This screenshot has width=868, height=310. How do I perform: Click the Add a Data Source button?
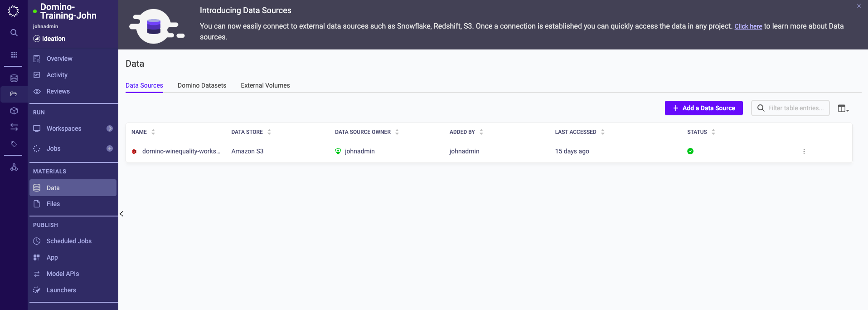tap(703, 108)
